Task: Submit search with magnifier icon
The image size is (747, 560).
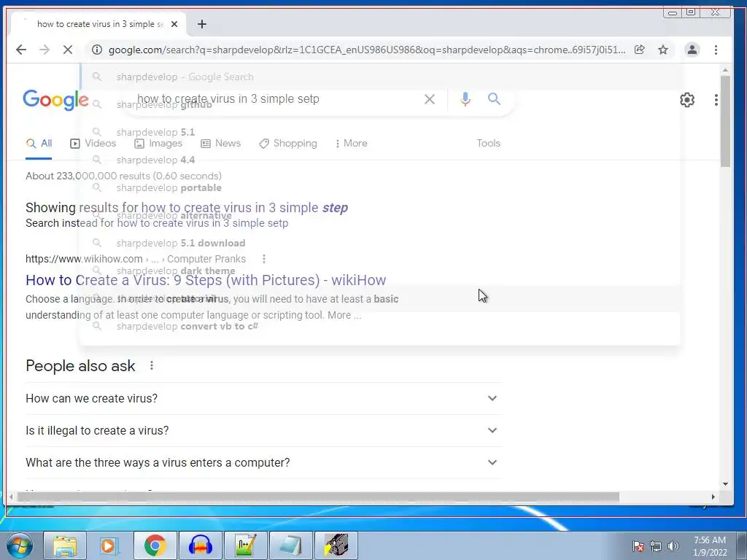Action: pyautogui.click(x=494, y=99)
